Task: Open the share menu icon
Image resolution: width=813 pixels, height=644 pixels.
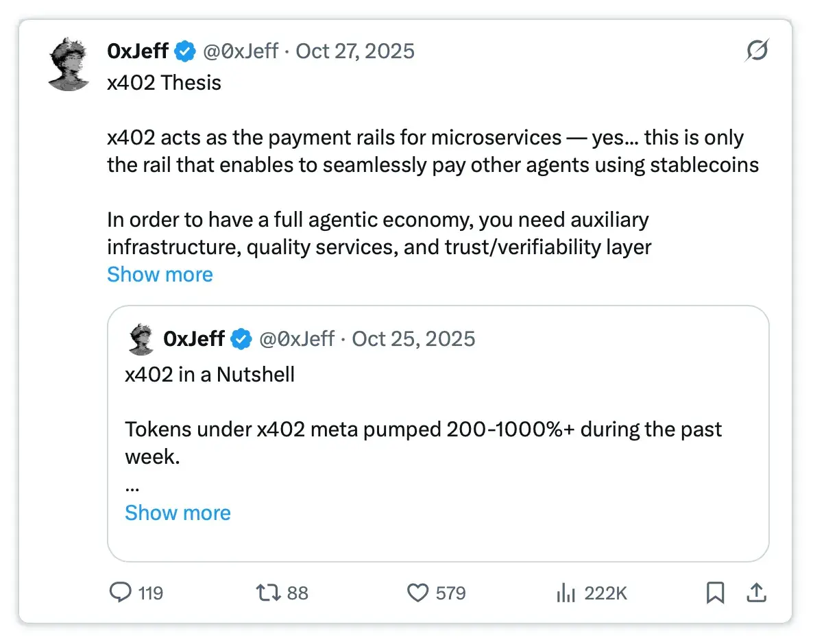Action: [756, 593]
